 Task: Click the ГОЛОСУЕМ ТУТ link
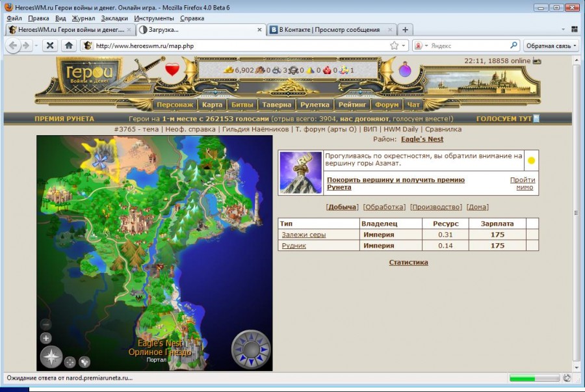(504, 118)
